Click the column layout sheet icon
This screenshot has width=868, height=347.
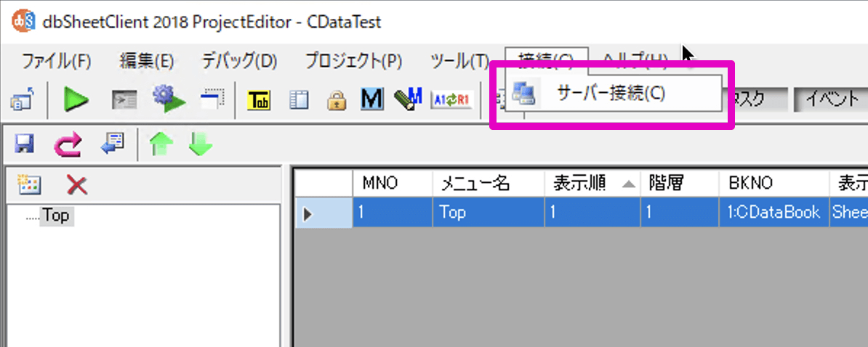point(298,101)
